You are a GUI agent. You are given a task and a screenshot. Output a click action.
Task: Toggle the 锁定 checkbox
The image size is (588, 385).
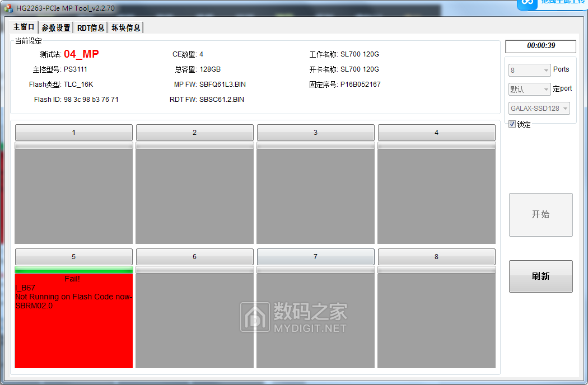(x=512, y=124)
